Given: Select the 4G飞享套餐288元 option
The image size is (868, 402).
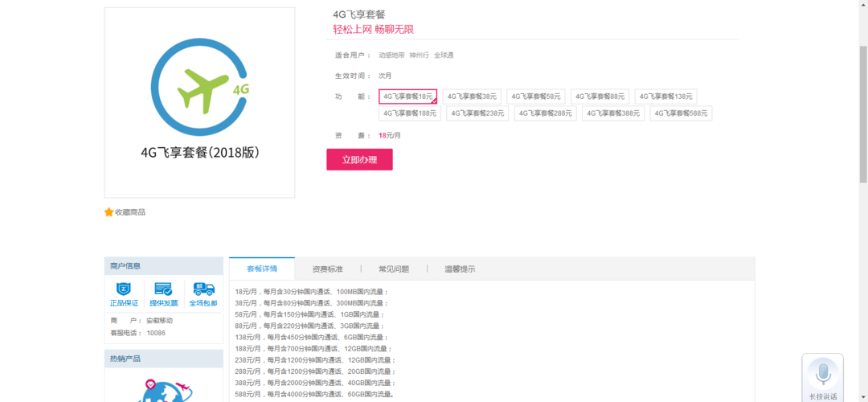Looking at the screenshot, I should [545, 113].
